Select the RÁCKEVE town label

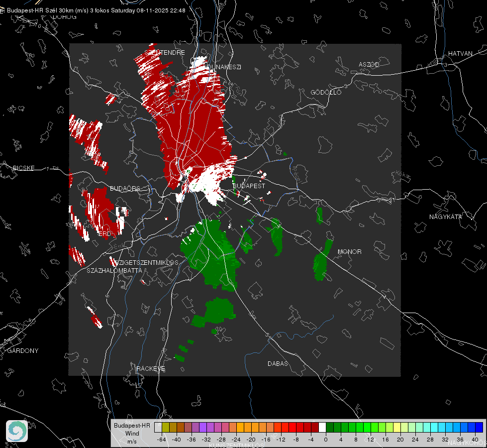[x=151, y=369]
